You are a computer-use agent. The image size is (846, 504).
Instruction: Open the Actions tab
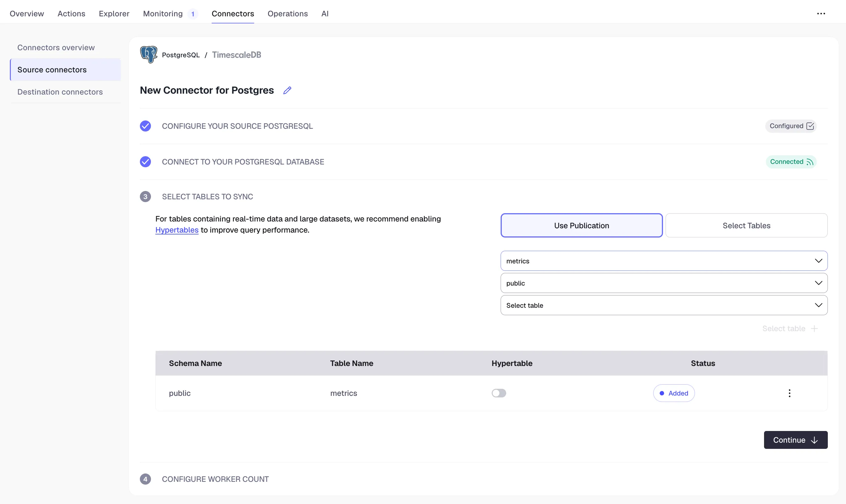[71, 14]
